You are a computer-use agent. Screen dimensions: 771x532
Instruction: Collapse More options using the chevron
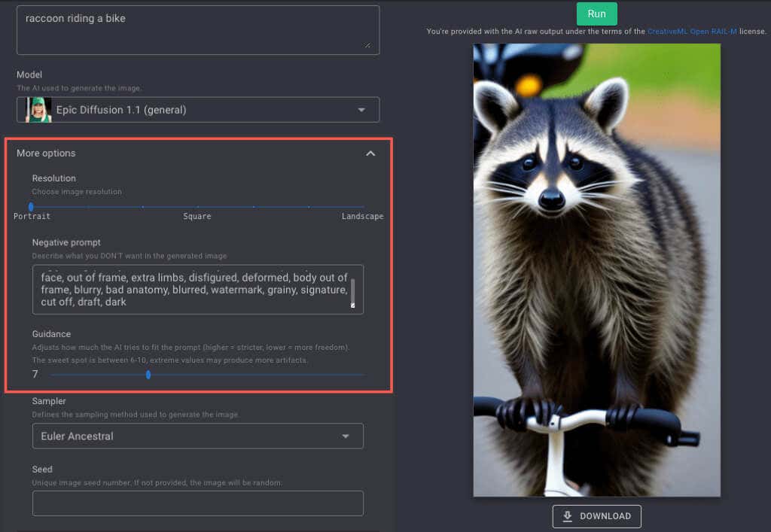point(370,154)
